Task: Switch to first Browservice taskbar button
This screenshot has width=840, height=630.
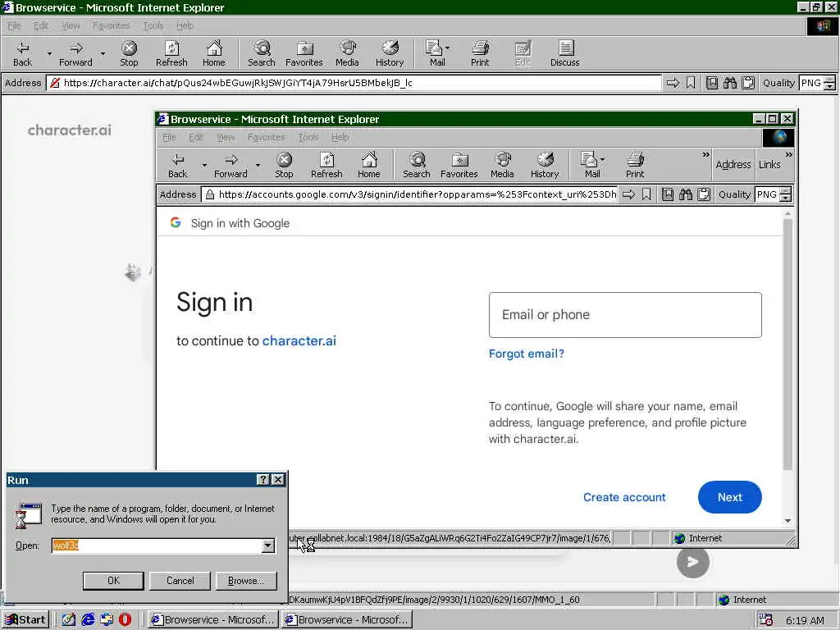Action: (x=212, y=620)
